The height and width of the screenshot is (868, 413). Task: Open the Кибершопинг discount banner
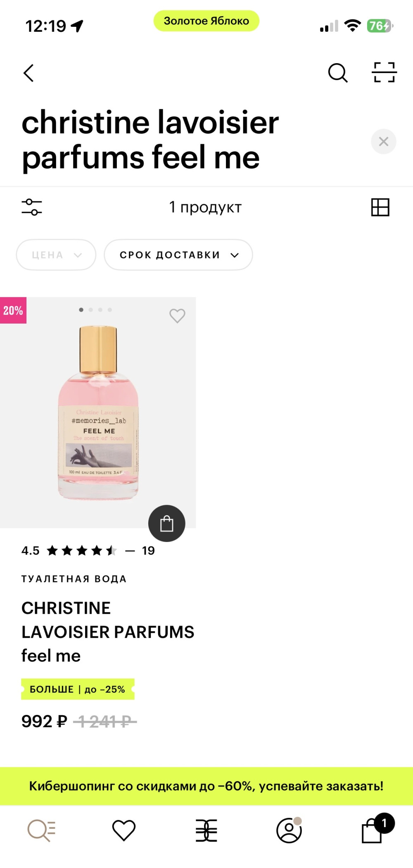tap(206, 786)
